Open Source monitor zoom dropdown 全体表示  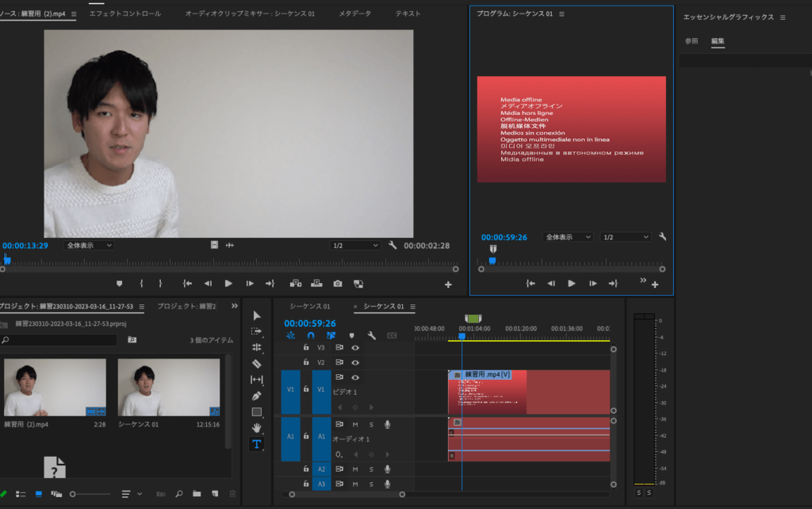(89, 246)
